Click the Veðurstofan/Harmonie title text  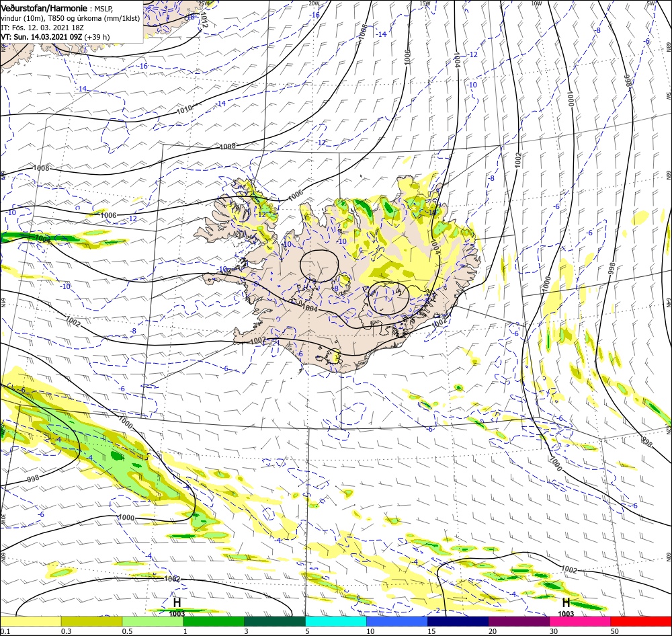point(44,8)
